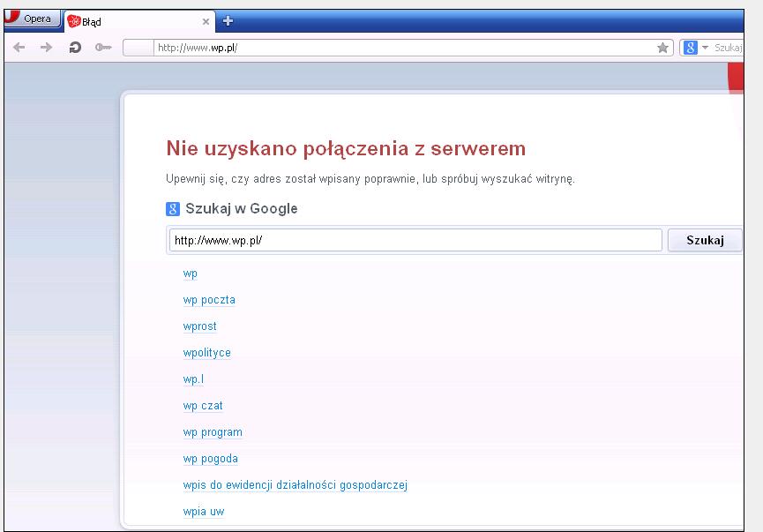Open the Opera main menu button
Viewport: 763px width, 532px height.
pyautogui.click(x=32, y=19)
